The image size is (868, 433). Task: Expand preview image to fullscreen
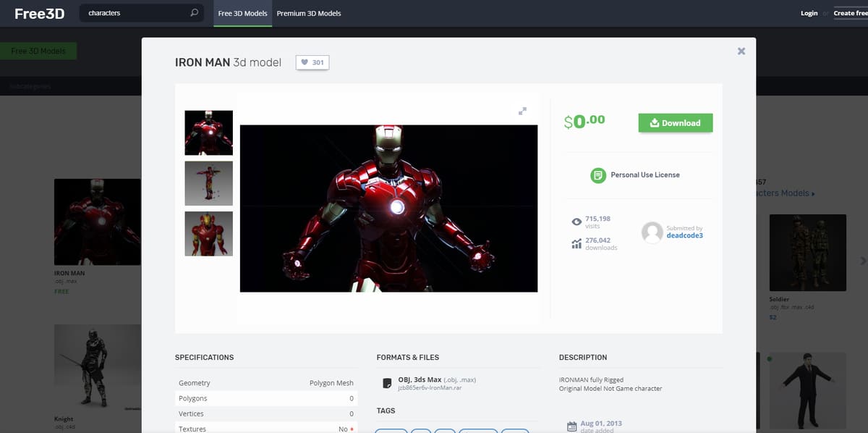pos(523,111)
